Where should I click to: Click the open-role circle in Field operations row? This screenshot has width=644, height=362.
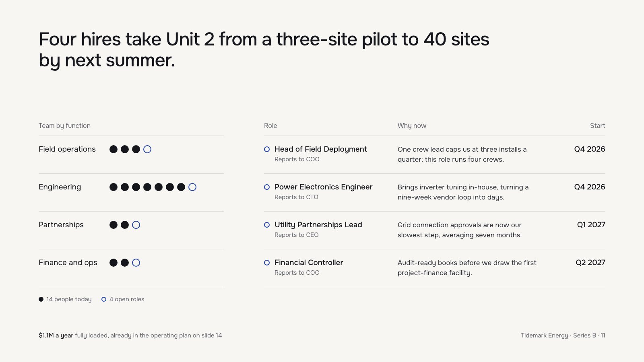(147, 149)
